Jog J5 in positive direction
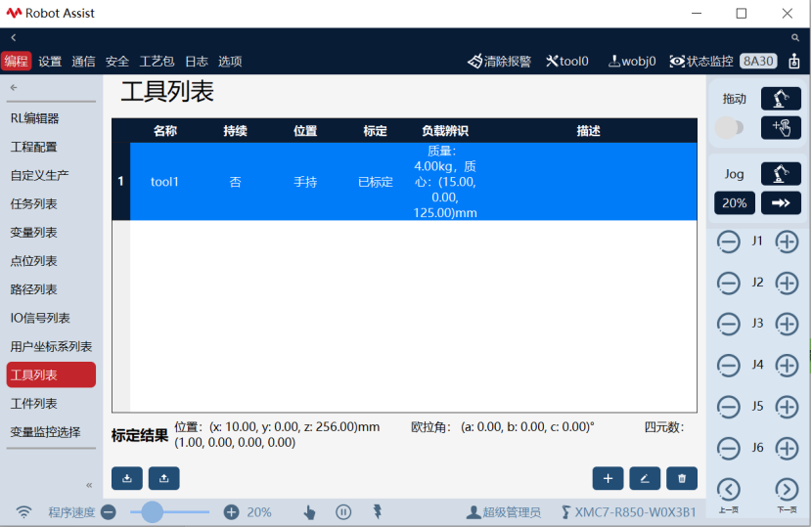The width and height of the screenshot is (812, 527). tap(787, 407)
